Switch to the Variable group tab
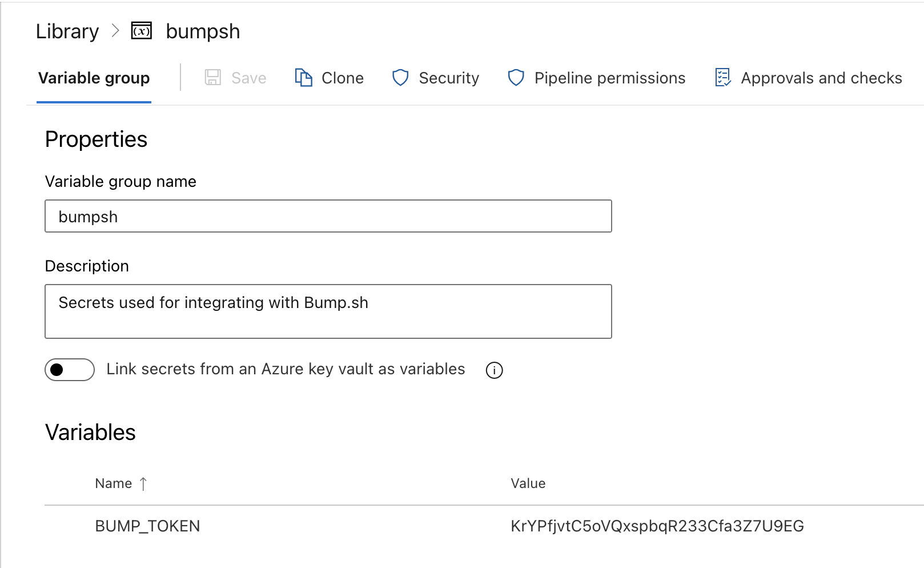The image size is (924, 568). coord(94,78)
